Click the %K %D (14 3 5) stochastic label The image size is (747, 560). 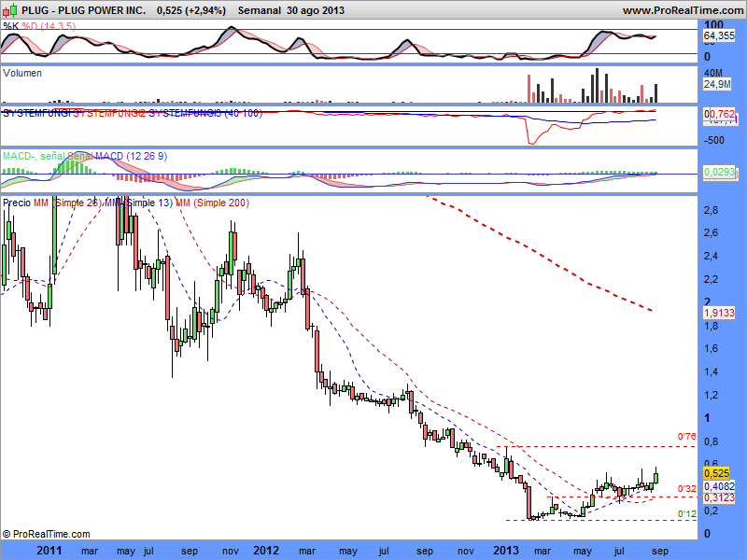(x=39, y=26)
